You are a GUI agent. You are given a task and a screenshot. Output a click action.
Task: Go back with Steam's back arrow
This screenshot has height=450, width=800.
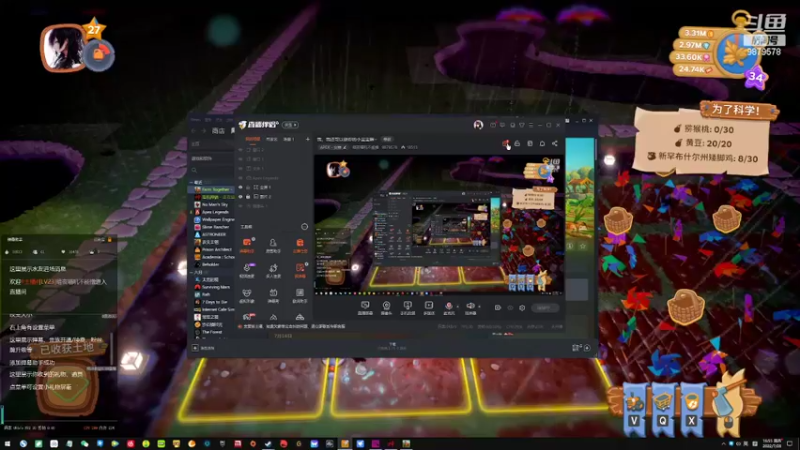point(194,131)
